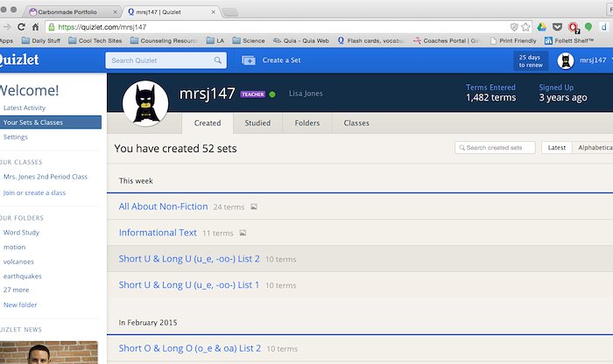The width and height of the screenshot is (613, 364).
Task: Open the volcanoes folder
Action: [18, 262]
